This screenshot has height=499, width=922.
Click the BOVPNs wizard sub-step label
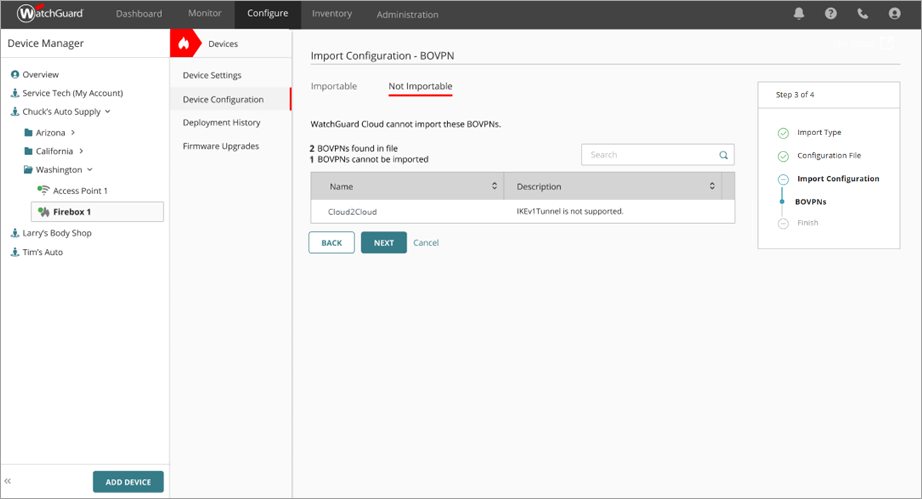point(811,202)
